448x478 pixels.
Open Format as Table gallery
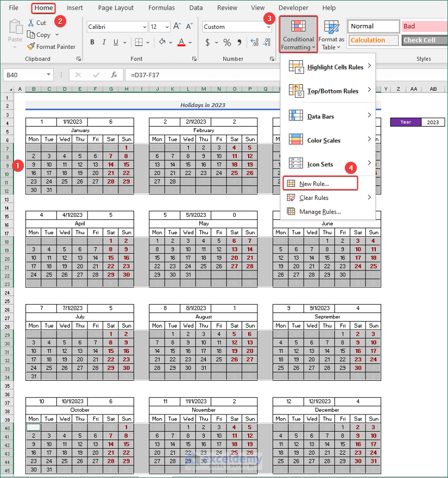coord(331,34)
